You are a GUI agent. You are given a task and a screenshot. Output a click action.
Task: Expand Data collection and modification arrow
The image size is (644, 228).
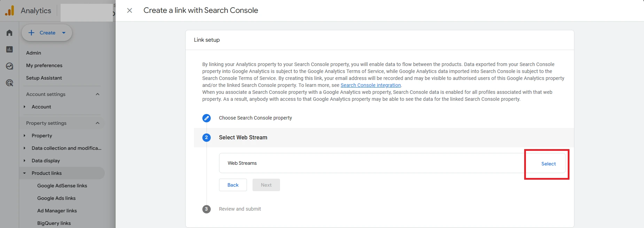click(x=24, y=148)
